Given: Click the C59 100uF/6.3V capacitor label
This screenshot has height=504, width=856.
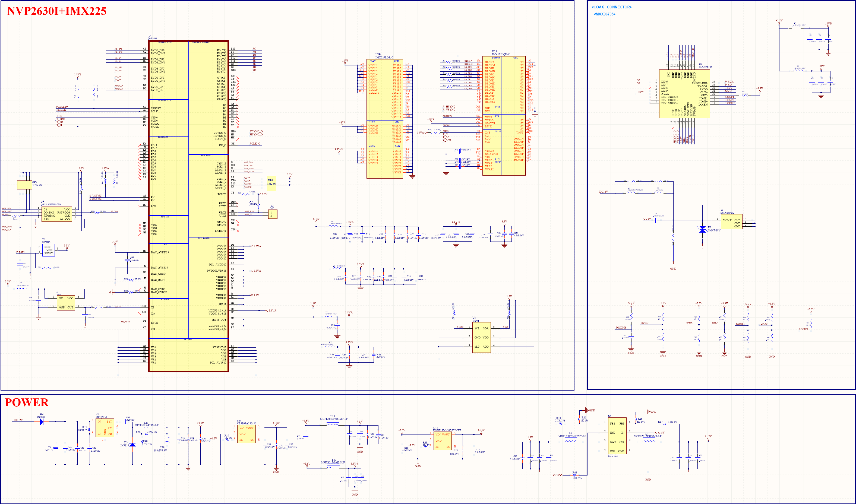Looking at the screenshot, I should (x=161, y=449).
